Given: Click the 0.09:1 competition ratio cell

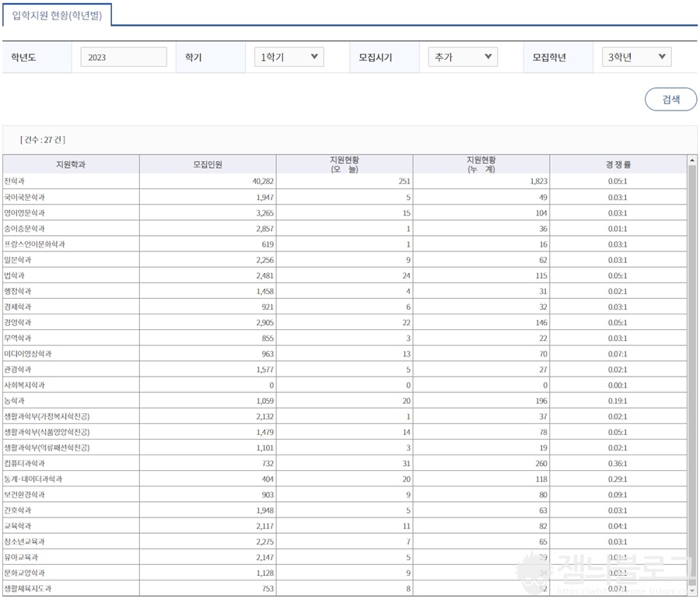Looking at the screenshot, I should tap(618, 494).
